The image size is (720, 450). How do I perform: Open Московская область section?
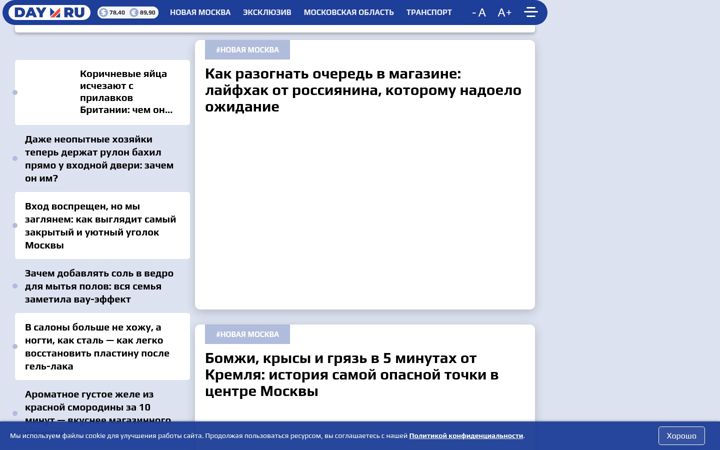349,12
